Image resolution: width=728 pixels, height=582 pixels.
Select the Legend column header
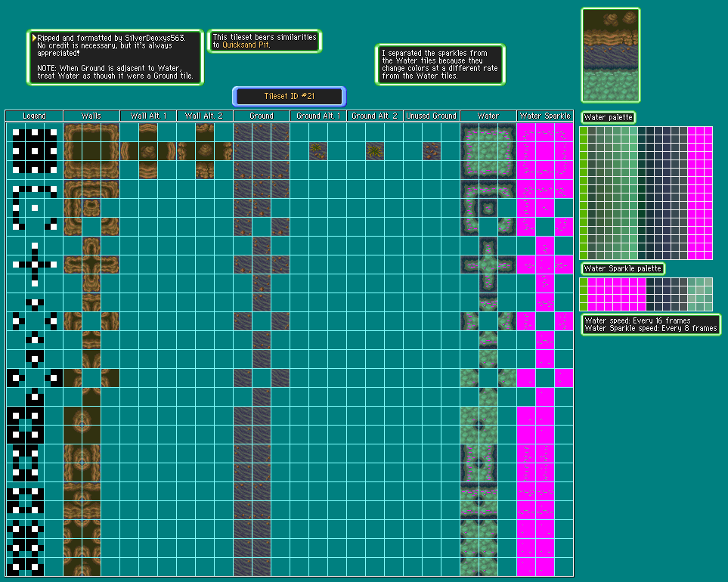34,116
